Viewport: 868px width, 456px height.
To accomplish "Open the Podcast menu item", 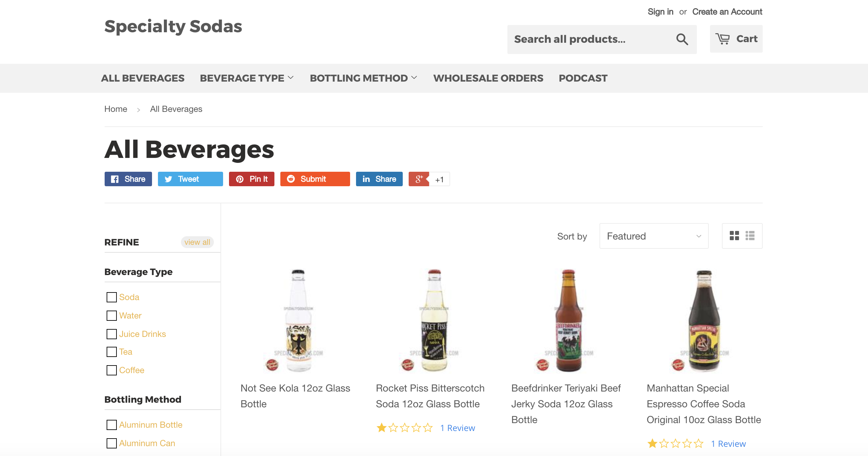I will [583, 78].
